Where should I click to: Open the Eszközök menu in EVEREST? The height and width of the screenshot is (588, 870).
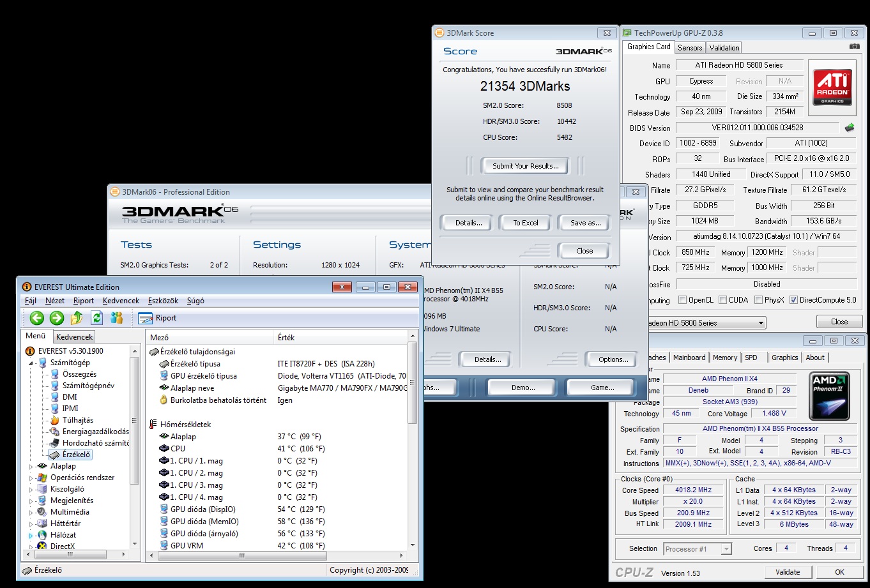pos(163,301)
